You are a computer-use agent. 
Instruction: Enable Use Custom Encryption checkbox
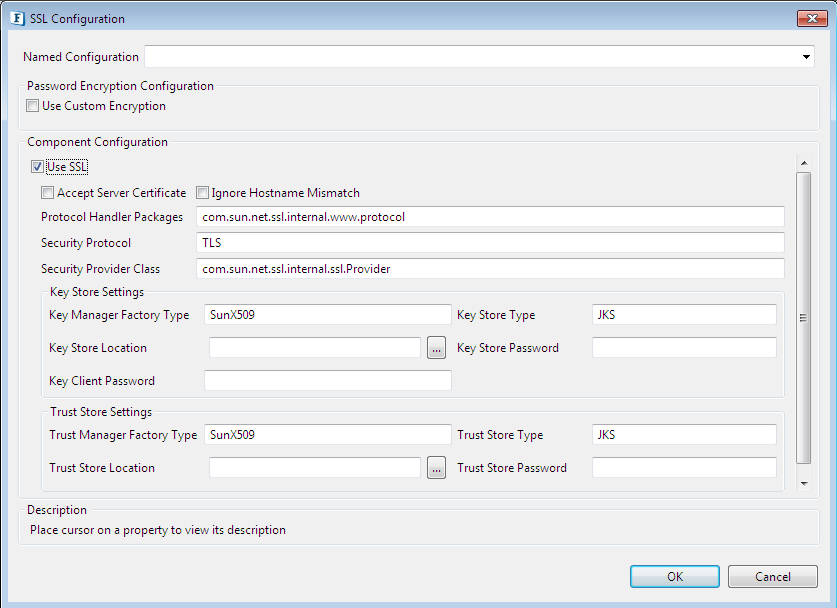click(x=33, y=106)
